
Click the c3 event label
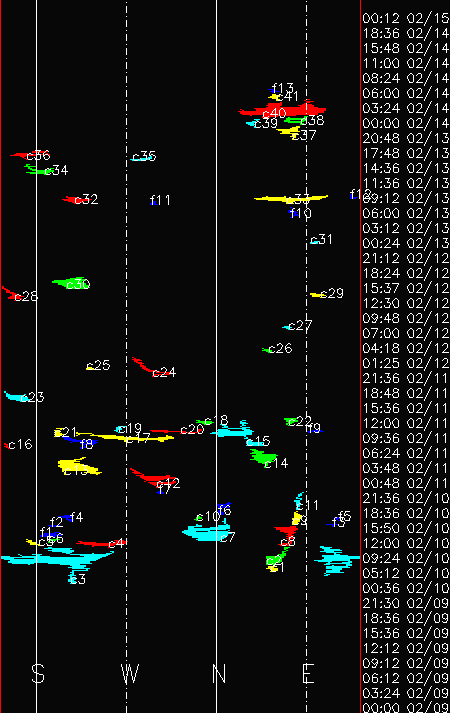(x=78, y=579)
